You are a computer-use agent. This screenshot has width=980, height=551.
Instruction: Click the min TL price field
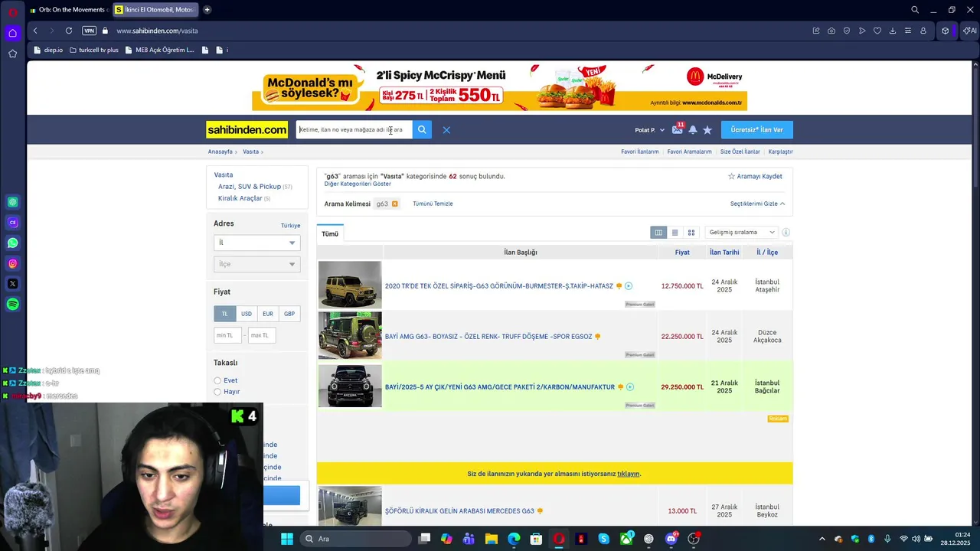pyautogui.click(x=227, y=335)
